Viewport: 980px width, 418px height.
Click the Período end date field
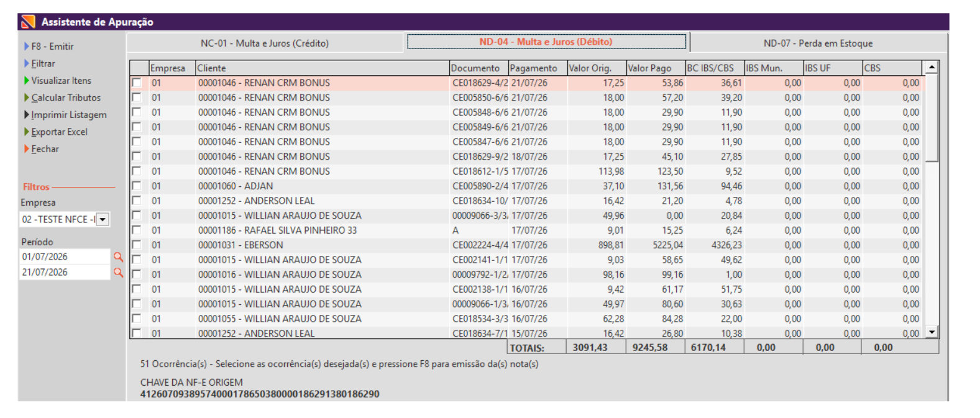click(65, 272)
